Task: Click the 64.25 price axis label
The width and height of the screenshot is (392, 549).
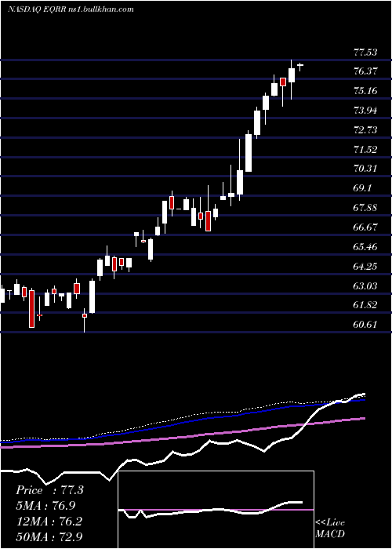Action: (365, 267)
